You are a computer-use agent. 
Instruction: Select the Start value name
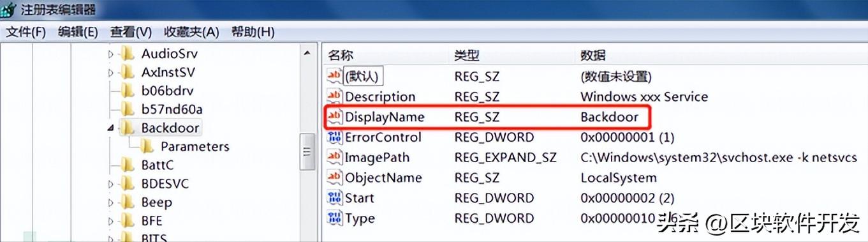pos(360,199)
